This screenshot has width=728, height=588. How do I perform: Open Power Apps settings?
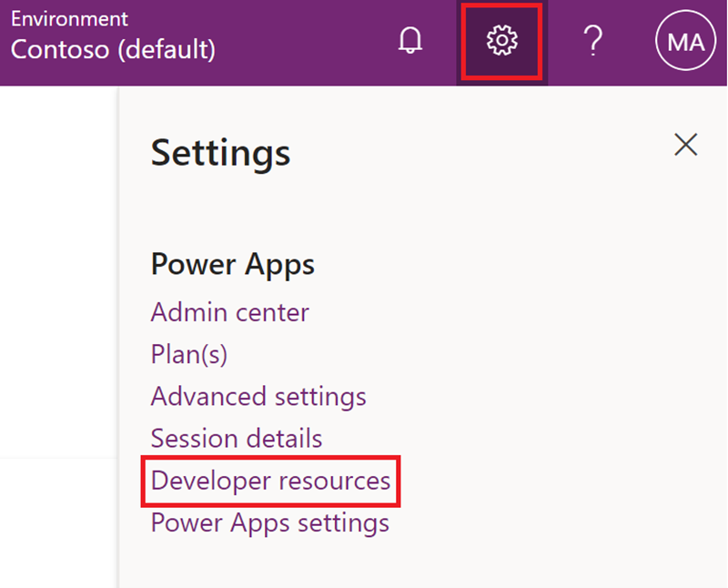pos(270,523)
